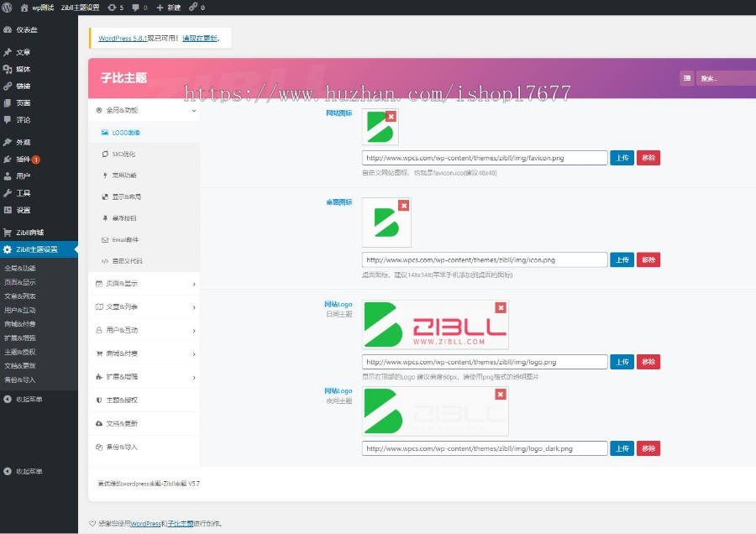The image size is (756, 534).
Task: Click 移除 button for favicon.png
Action: [648, 158]
